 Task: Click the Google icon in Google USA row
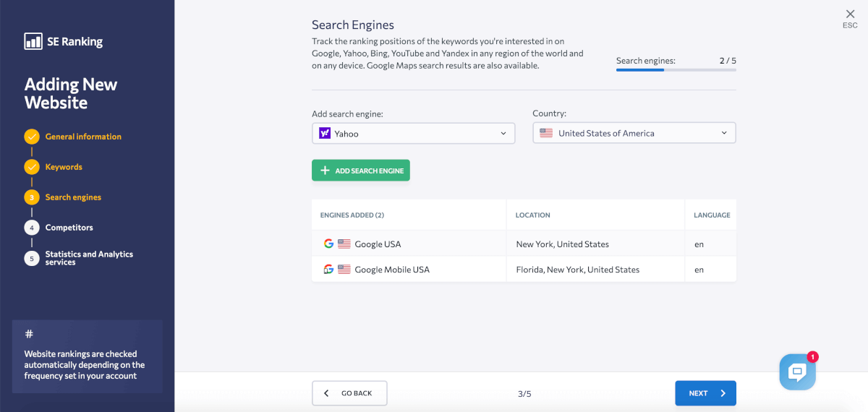(x=328, y=244)
